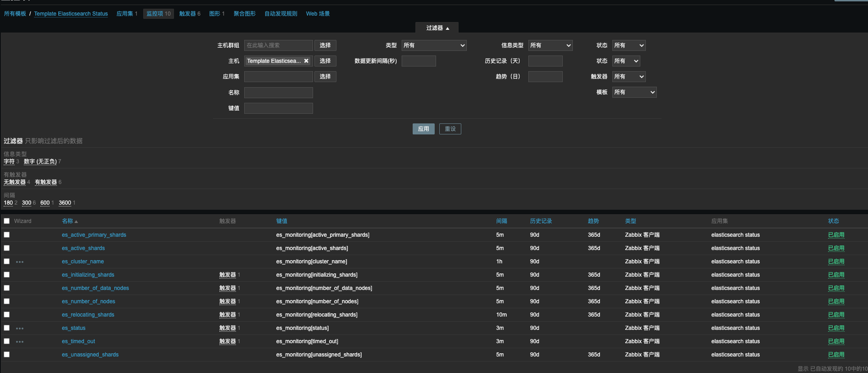This screenshot has width=868, height=373.
Task: Open the es_unassigned_shards item
Action: (x=90, y=355)
